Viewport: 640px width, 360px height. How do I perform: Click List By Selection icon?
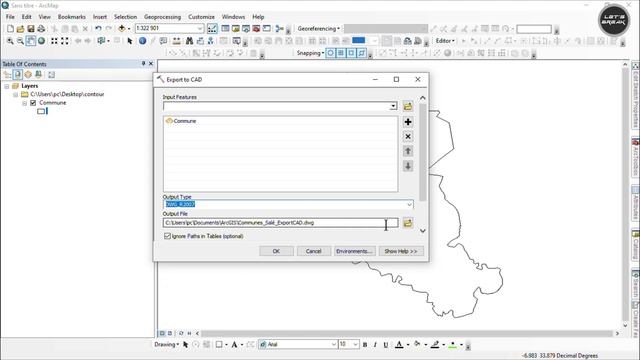tap(38, 75)
